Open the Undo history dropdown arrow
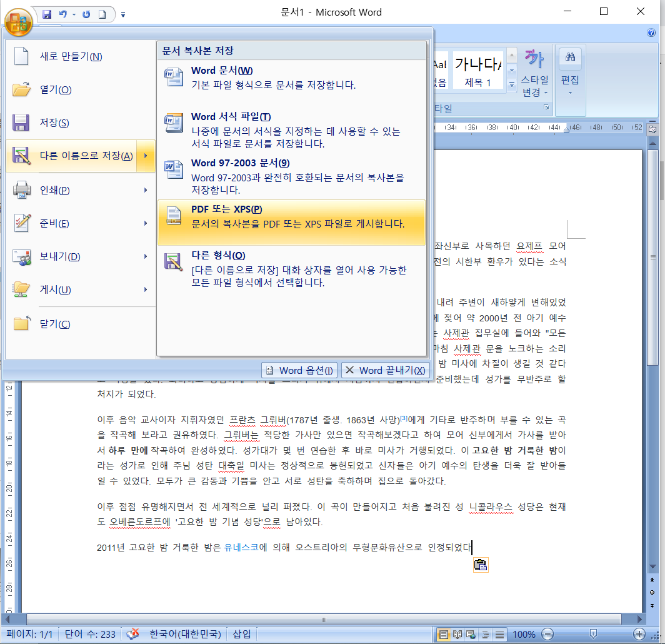 74,14
